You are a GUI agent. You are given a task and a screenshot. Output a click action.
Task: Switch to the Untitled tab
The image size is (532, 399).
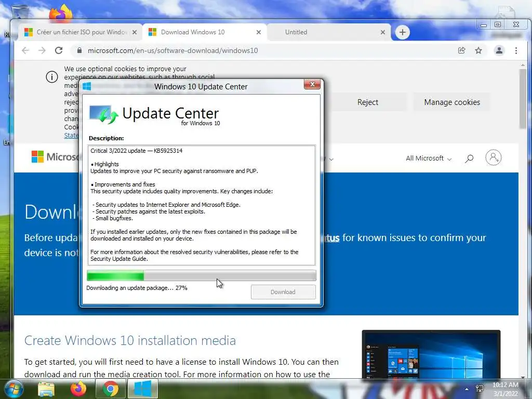tap(329, 32)
